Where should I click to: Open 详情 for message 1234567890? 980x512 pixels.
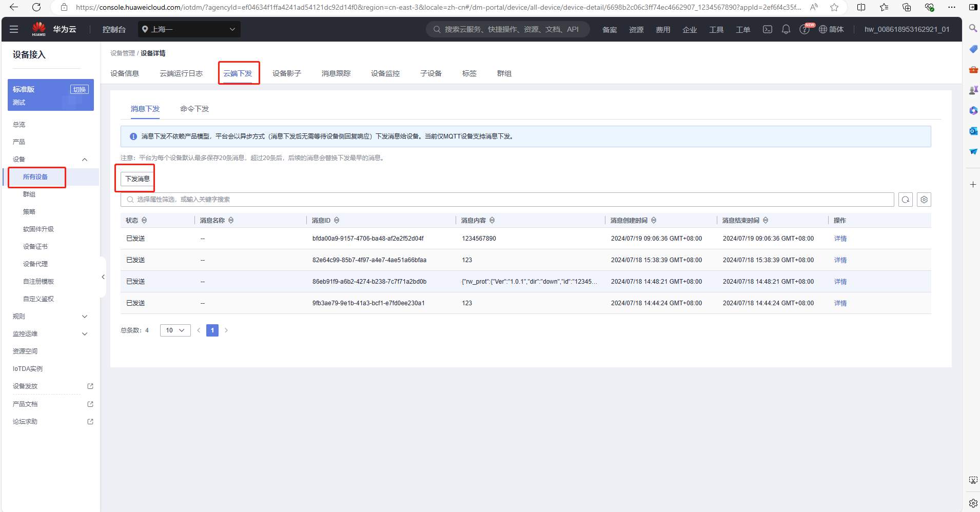click(840, 239)
